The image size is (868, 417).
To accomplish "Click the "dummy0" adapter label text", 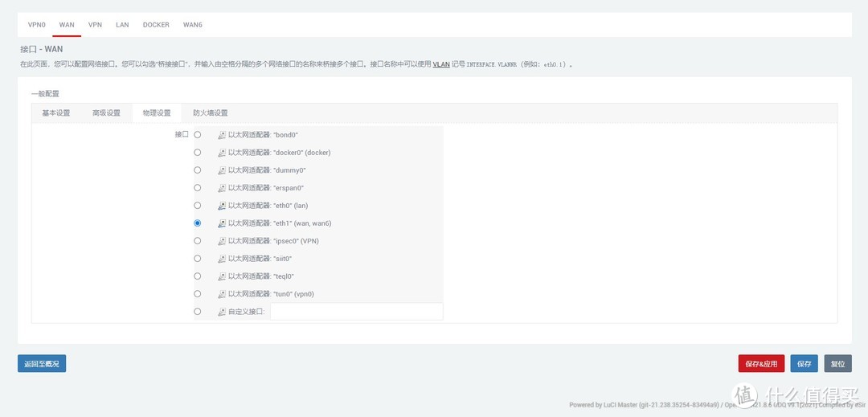I will coord(268,170).
